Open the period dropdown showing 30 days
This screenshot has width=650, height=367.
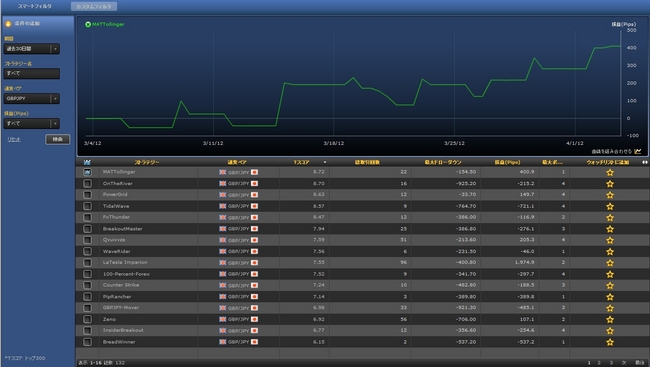32,49
